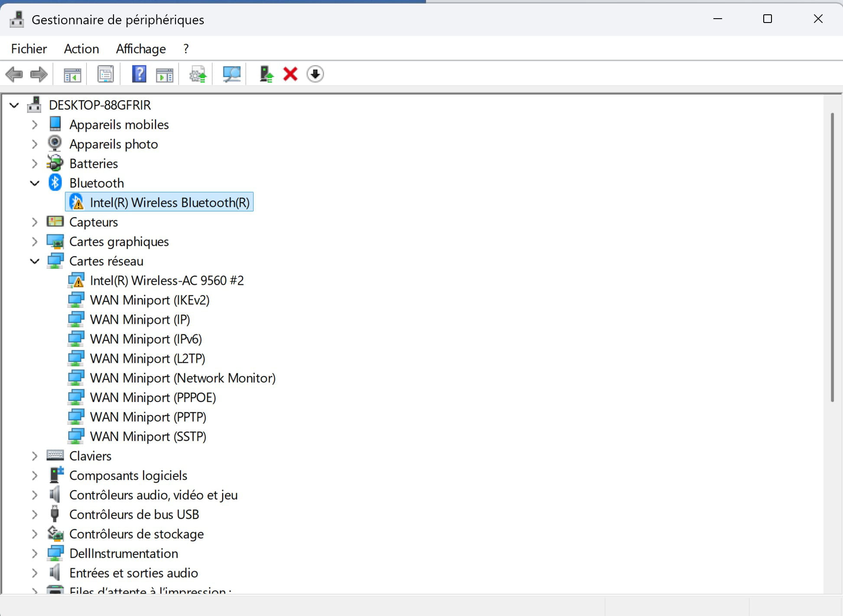Select Intel(R) Wireless-AC 9560 #2 device
This screenshot has height=616, width=843.
[x=166, y=281]
